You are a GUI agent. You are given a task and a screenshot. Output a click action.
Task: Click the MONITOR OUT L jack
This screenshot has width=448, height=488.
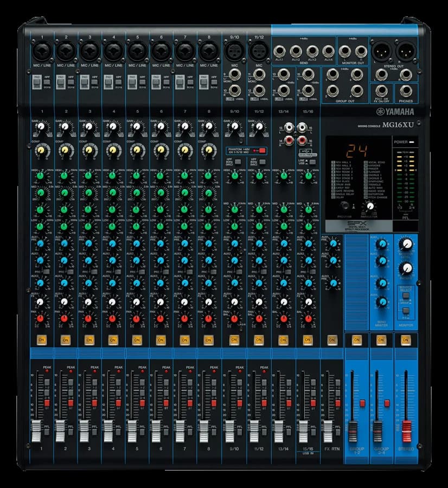[x=344, y=51]
